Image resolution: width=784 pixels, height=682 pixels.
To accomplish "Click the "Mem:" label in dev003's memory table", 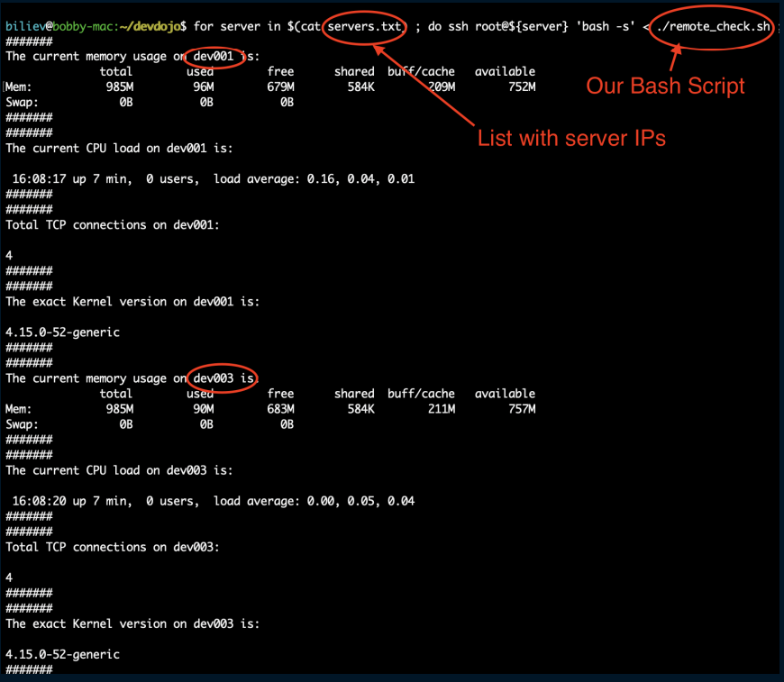I will point(19,409).
